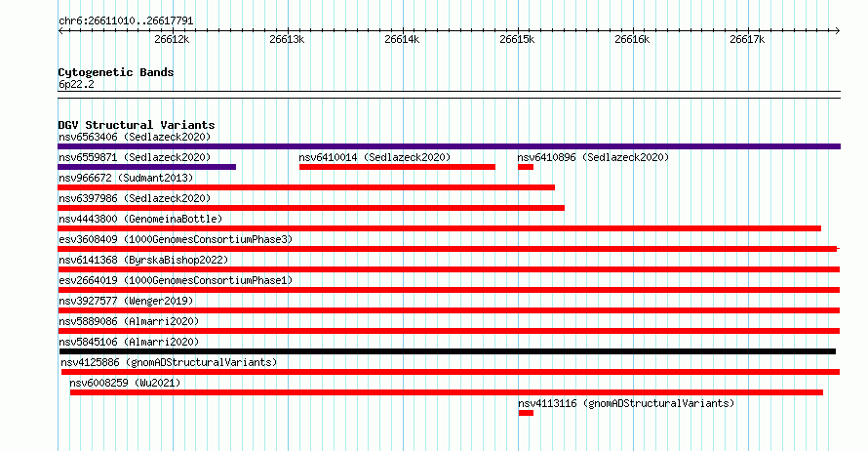Open variant label nsv6410896 (Sedlazeck2020)
Screen dimensions: 868x451
(x=593, y=157)
